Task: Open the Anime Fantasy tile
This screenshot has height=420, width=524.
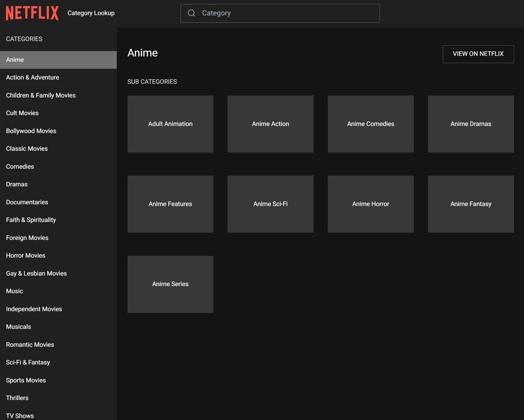Action: [471, 204]
